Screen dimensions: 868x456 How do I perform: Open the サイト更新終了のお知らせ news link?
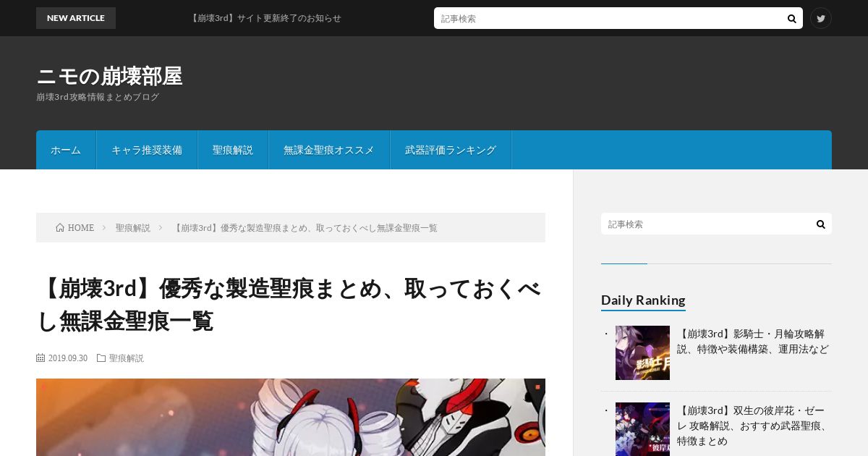[265, 18]
